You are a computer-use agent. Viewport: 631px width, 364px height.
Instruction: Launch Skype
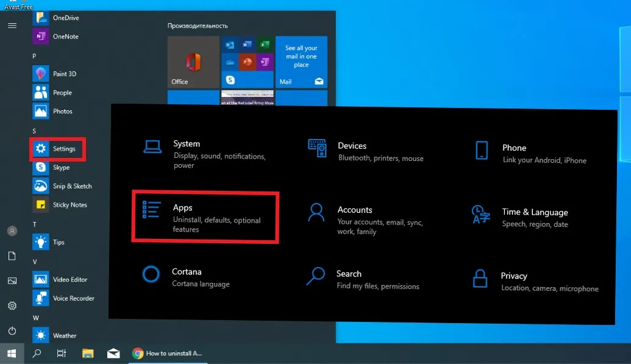tap(61, 167)
